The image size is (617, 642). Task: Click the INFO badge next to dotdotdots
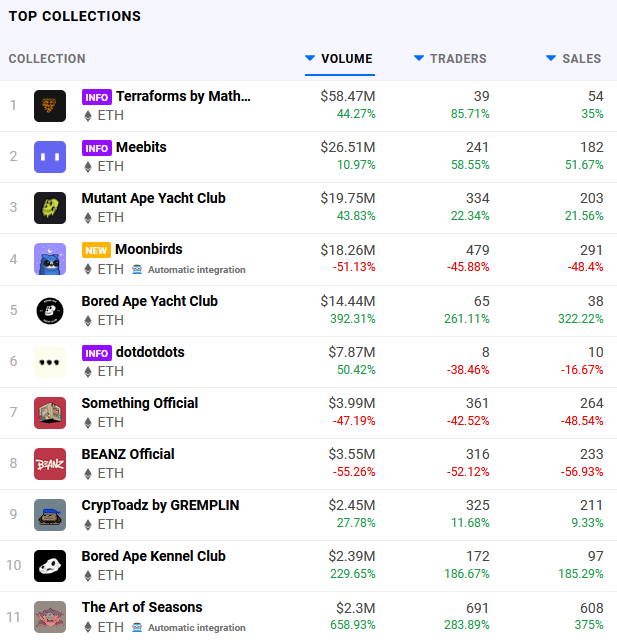click(97, 353)
